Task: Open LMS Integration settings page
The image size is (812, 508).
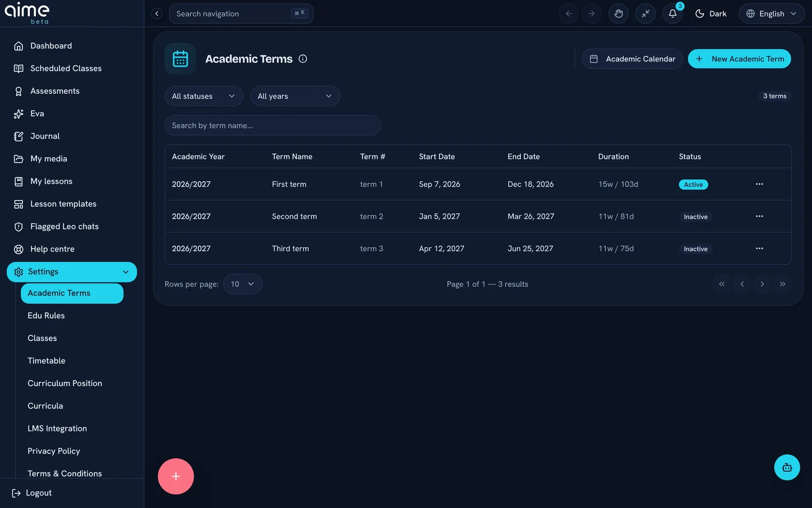Action: [72, 428]
